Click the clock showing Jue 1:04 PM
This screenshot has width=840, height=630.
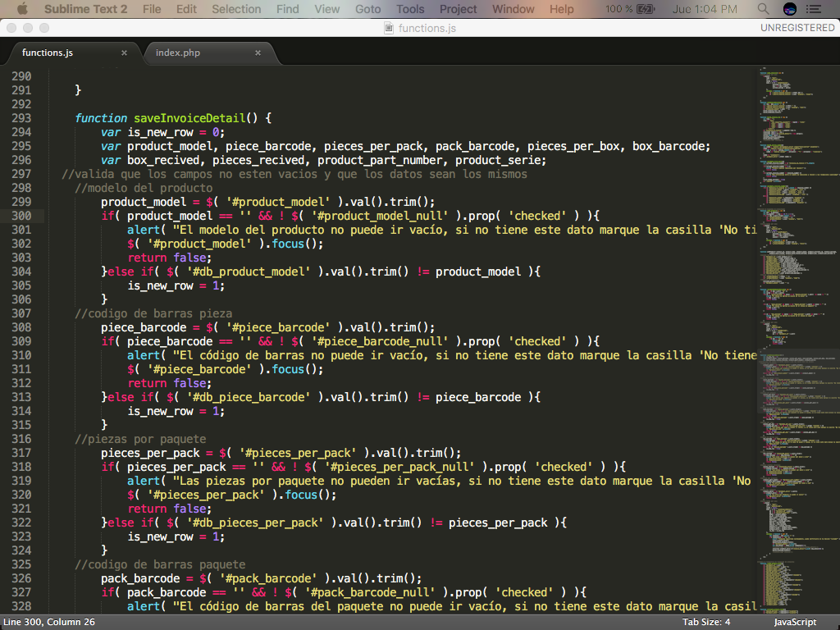coord(704,9)
